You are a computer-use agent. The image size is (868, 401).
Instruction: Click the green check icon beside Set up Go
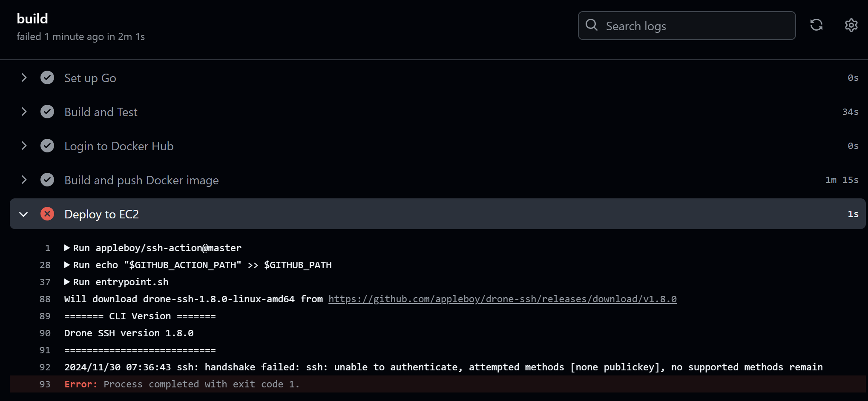tap(47, 77)
